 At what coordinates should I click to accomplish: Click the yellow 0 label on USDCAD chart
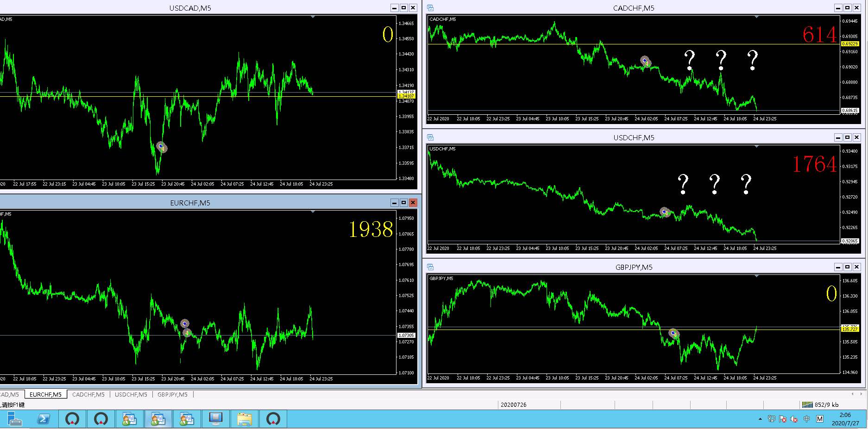(388, 35)
